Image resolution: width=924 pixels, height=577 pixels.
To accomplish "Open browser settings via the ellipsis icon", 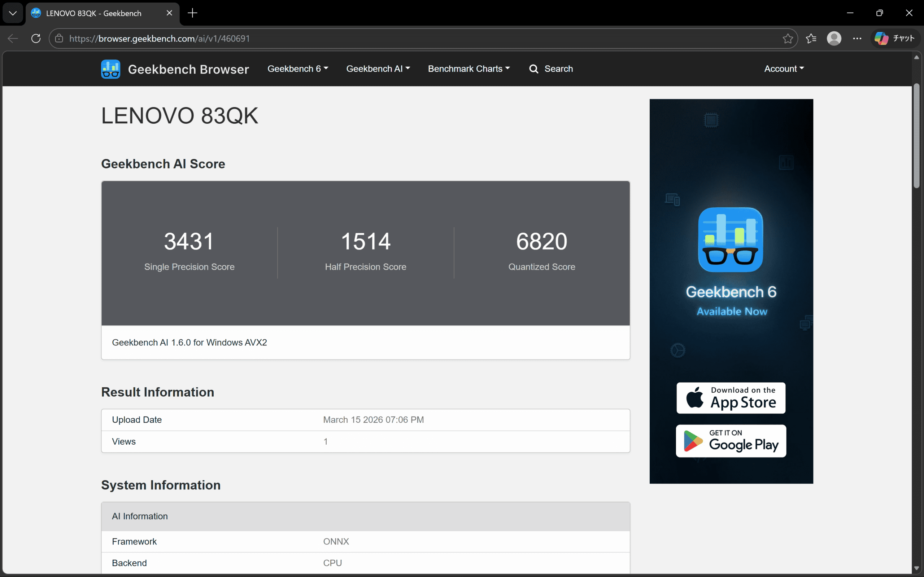I will point(857,38).
